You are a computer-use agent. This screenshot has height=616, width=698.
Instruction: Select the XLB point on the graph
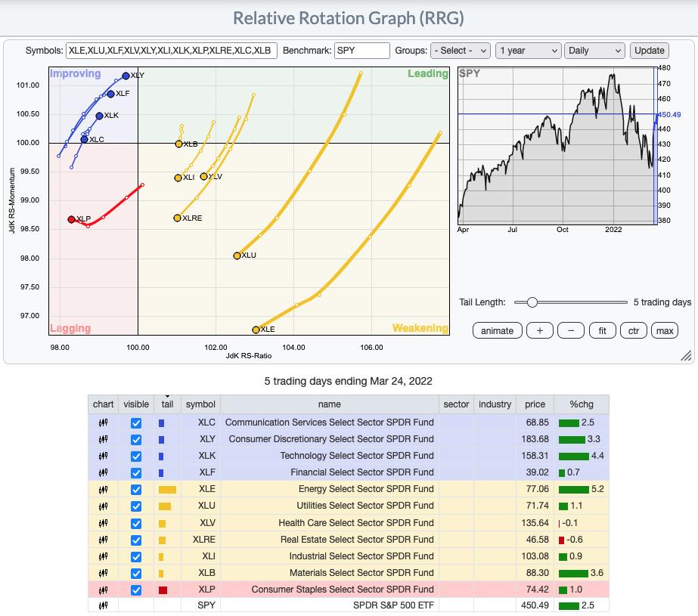tap(178, 144)
